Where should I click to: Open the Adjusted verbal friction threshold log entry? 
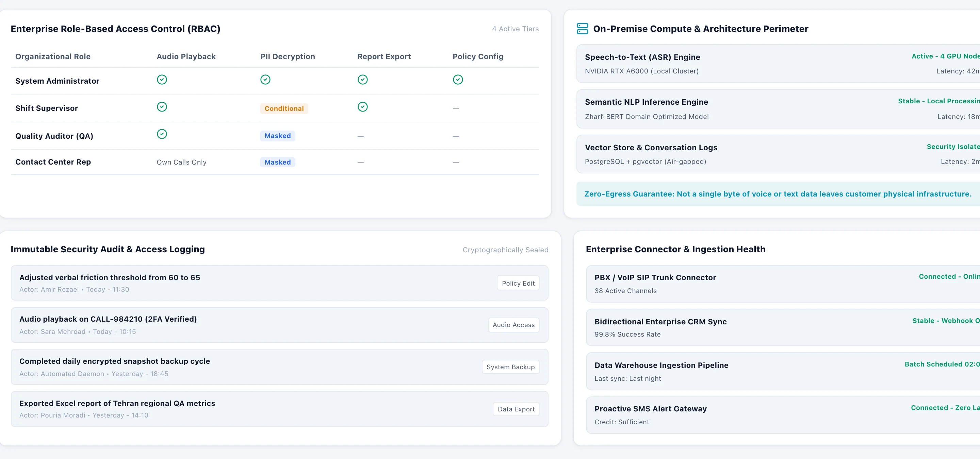(279, 283)
